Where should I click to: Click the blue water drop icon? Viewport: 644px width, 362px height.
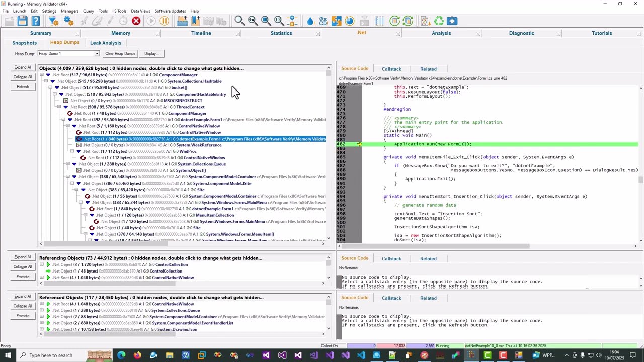tap(310, 21)
